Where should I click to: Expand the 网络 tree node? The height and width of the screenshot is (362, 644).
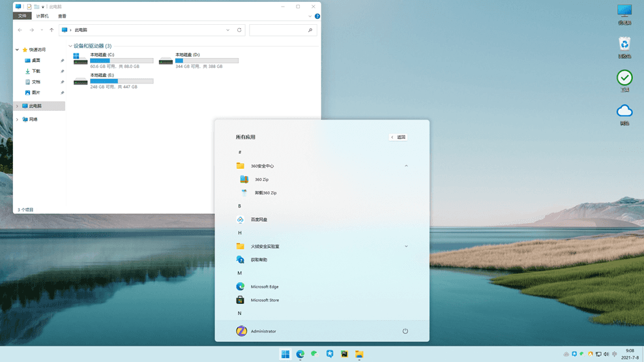click(x=17, y=119)
